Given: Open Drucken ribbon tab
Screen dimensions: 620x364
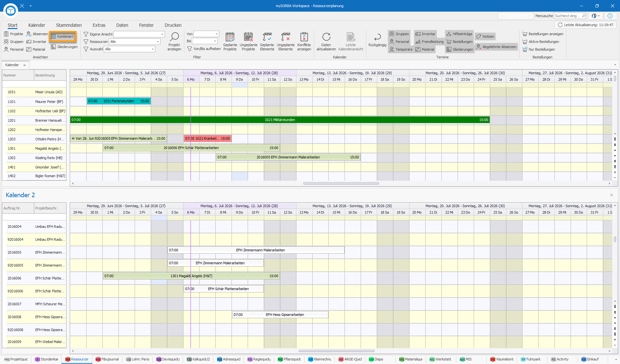Looking at the screenshot, I should pyautogui.click(x=173, y=25).
